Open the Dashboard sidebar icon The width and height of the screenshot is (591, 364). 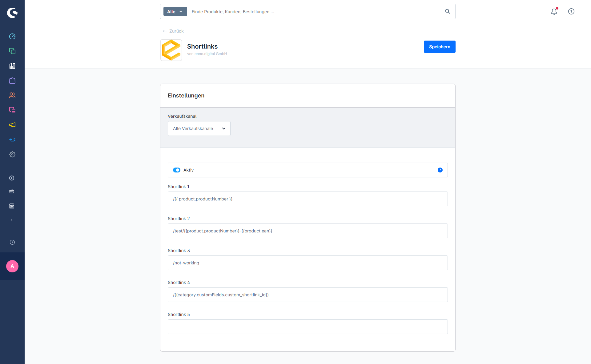click(12, 37)
